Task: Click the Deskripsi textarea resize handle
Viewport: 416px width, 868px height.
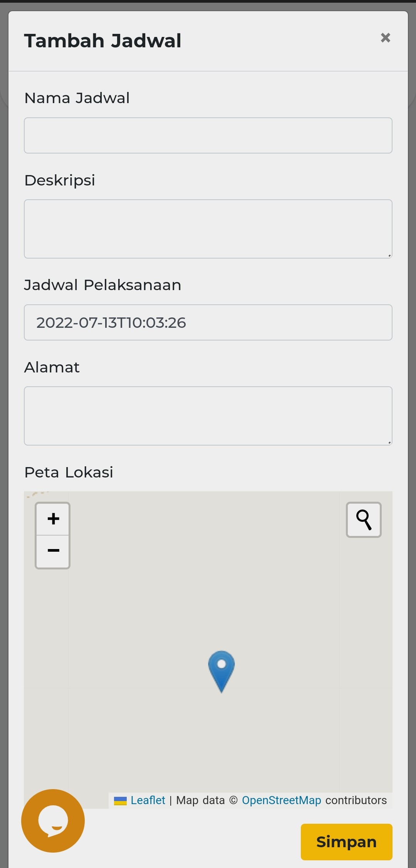Action: pyautogui.click(x=389, y=255)
